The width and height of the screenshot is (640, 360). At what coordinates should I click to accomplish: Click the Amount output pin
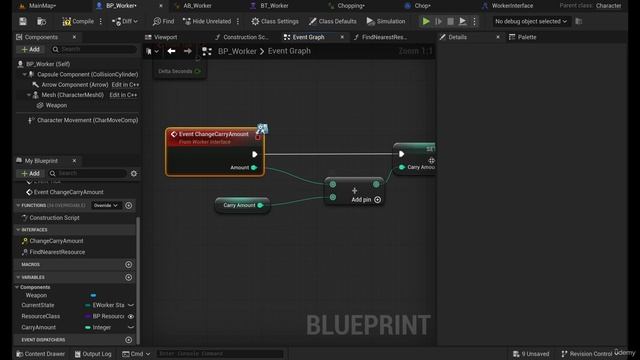click(254, 167)
